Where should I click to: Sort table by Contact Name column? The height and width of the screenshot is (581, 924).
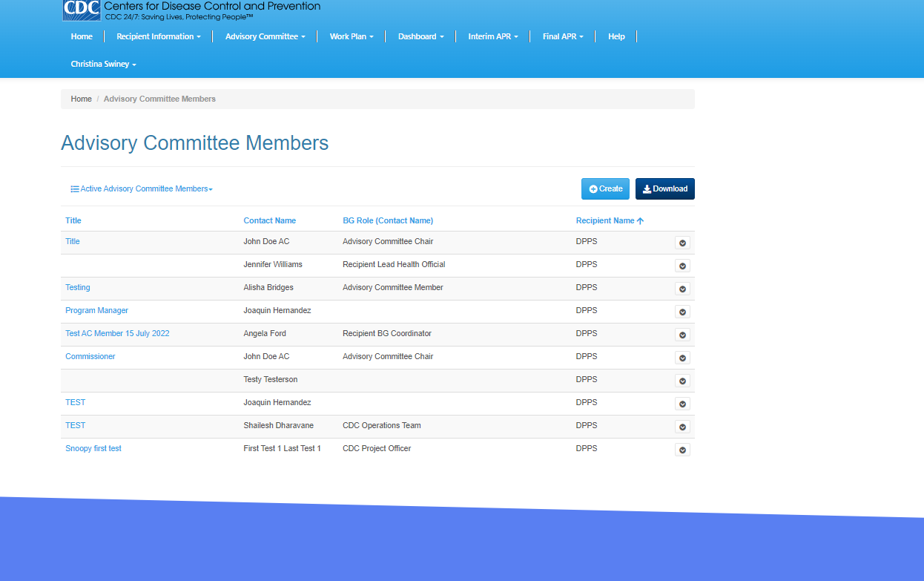[x=269, y=220]
